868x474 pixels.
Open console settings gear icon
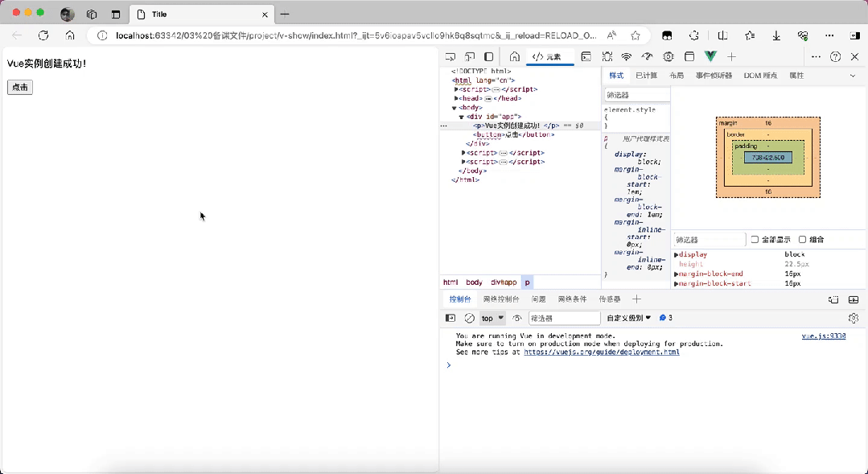pos(854,318)
